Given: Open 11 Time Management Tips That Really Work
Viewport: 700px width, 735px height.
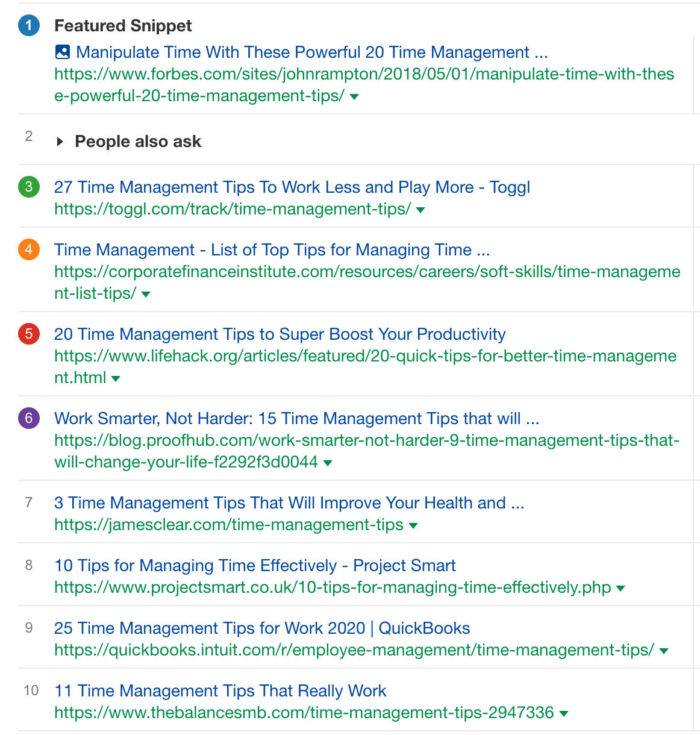Looking at the screenshot, I should coord(220,691).
